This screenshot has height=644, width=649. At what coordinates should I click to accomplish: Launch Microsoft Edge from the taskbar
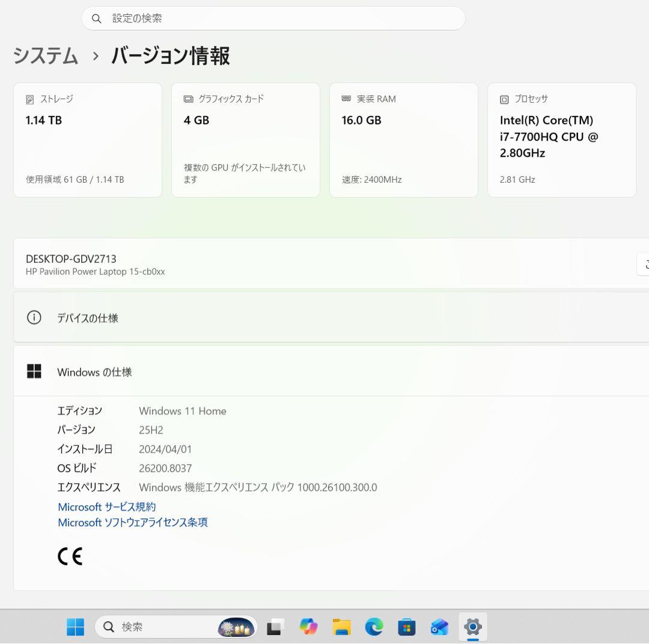pyautogui.click(x=374, y=627)
